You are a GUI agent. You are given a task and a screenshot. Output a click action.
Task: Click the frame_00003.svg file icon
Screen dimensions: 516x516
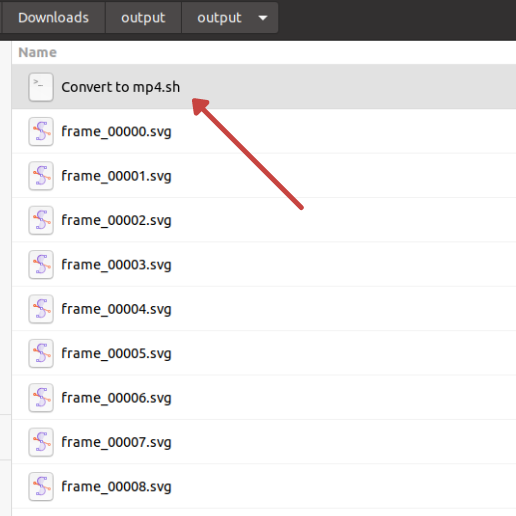point(41,264)
